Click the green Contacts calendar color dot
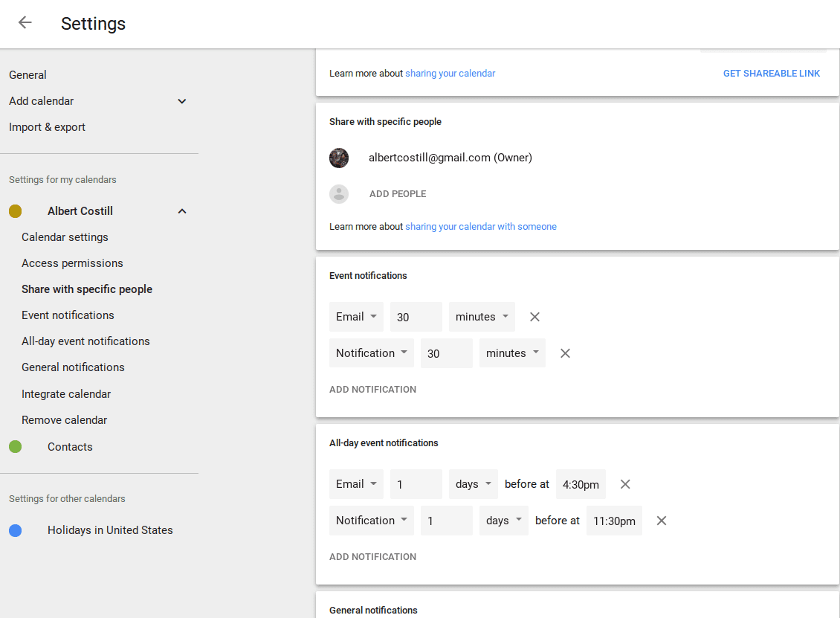This screenshot has height=618, width=840. [15, 446]
